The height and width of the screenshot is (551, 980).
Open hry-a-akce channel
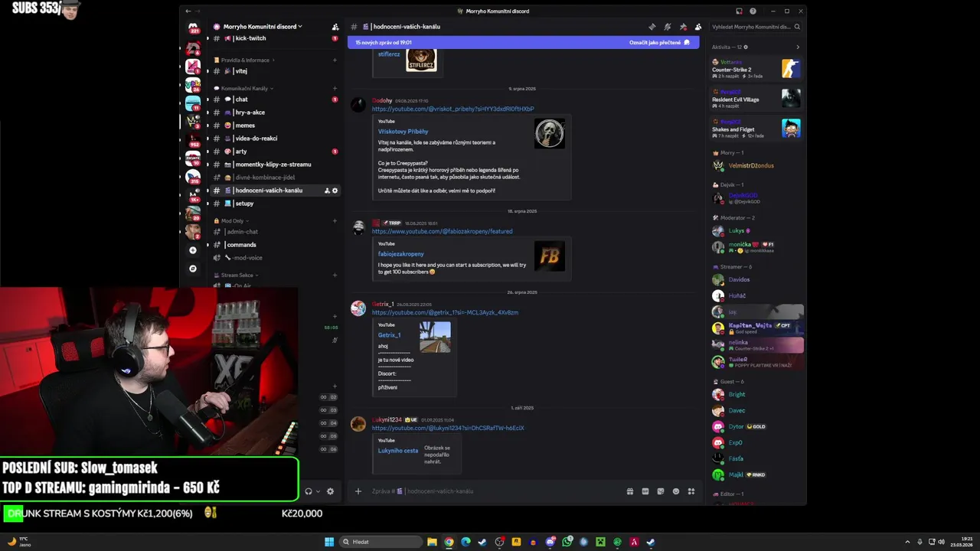pos(274,112)
